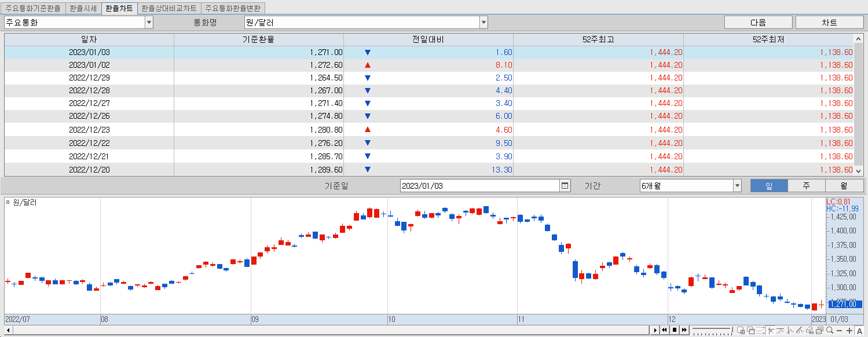Switch to 환율상대비교차트 tab

pos(169,9)
